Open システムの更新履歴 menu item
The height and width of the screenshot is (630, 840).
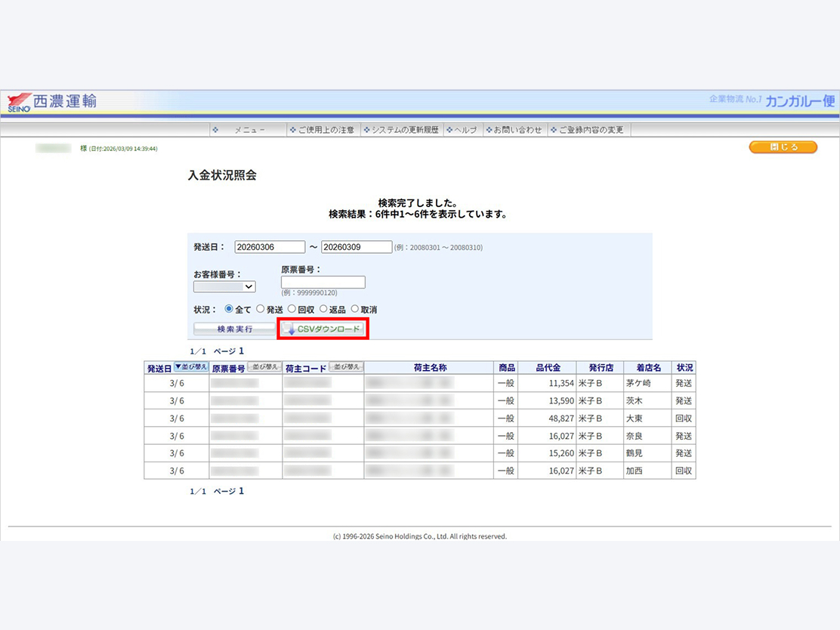(x=400, y=130)
